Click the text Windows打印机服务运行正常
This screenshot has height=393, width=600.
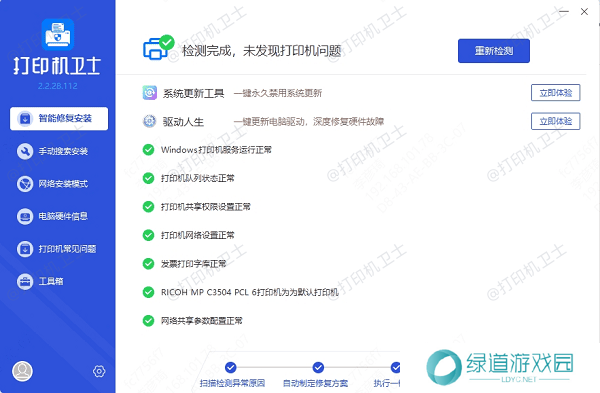pyautogui.click(x=216, y=150)
